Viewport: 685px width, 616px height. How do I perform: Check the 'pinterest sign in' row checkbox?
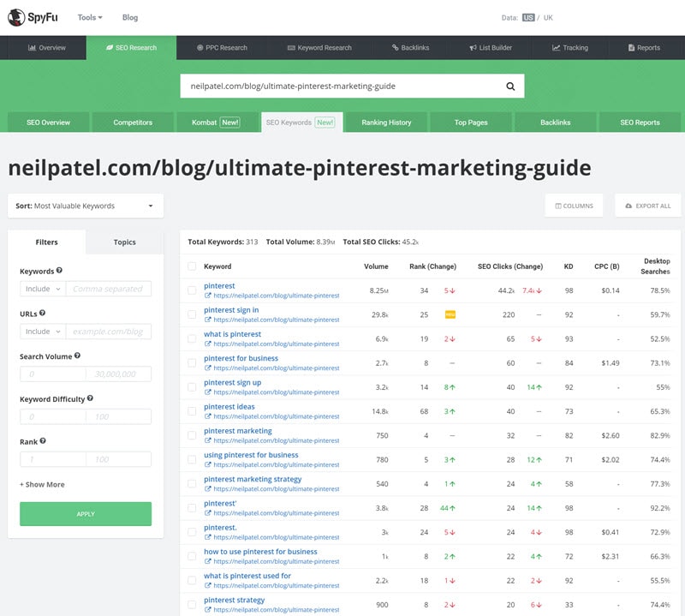(192, 314)
